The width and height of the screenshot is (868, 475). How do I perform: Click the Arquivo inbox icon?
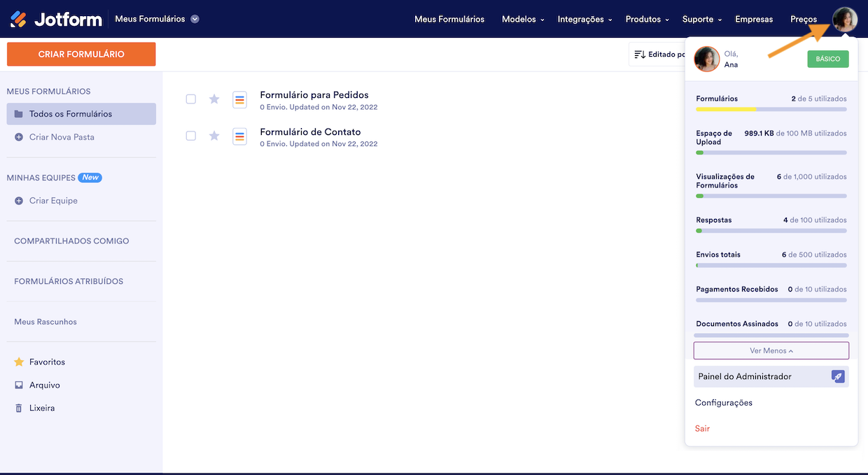[19, 385]
